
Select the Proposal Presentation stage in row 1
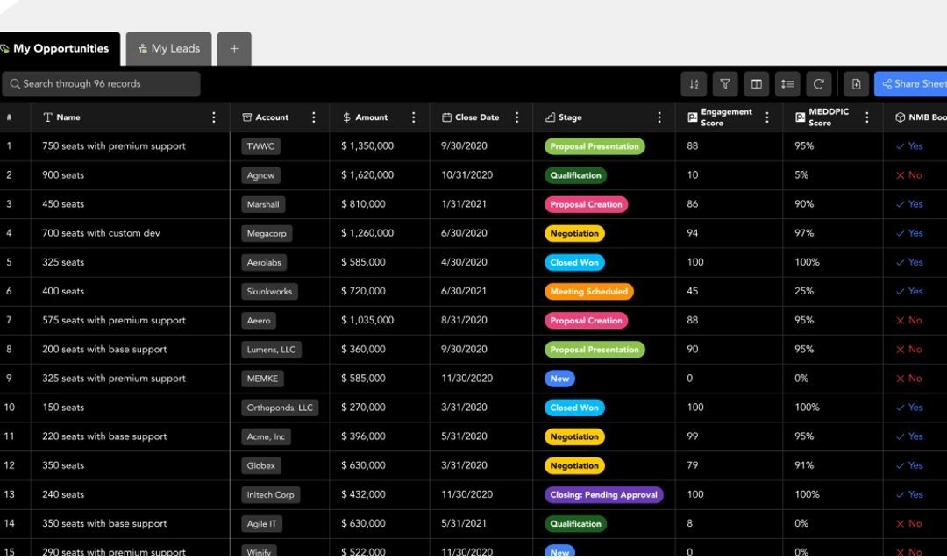coord(595,146)
